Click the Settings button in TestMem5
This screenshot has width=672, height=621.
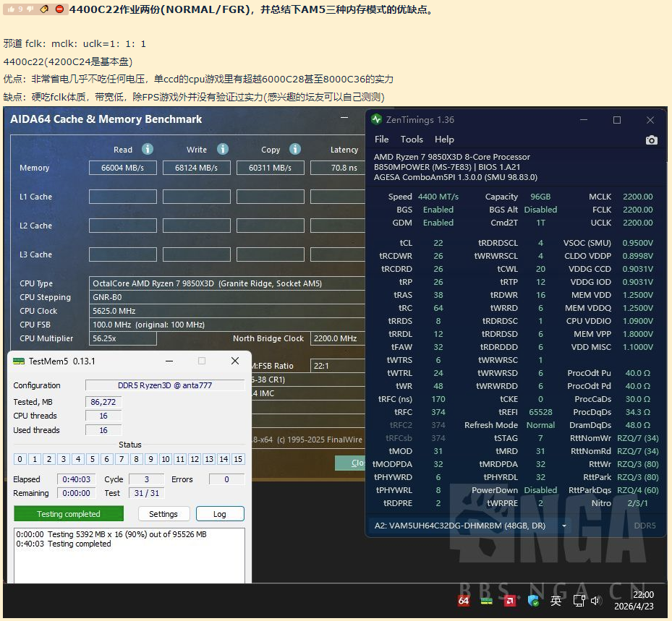pyautogui.click(x=163, y=514)
